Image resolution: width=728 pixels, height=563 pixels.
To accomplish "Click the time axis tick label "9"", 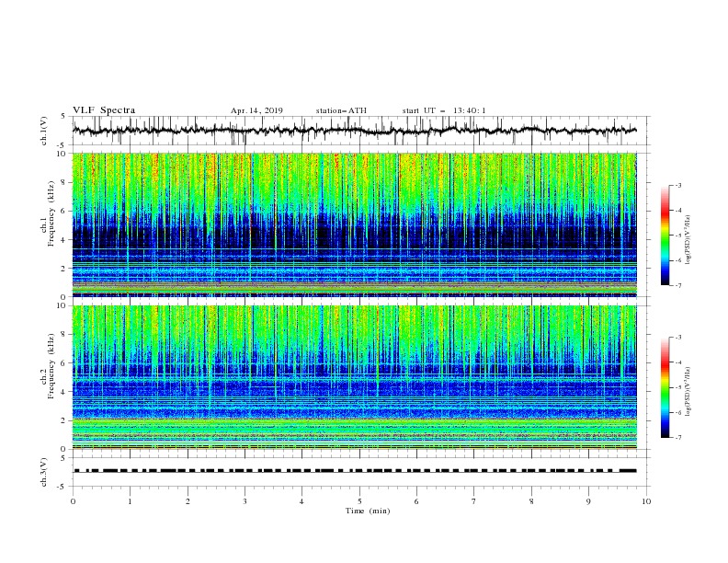I will click(588, 501).
